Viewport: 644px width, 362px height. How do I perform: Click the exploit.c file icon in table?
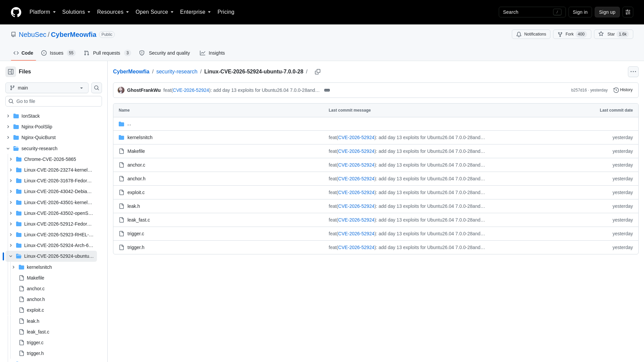click(122, 192)
